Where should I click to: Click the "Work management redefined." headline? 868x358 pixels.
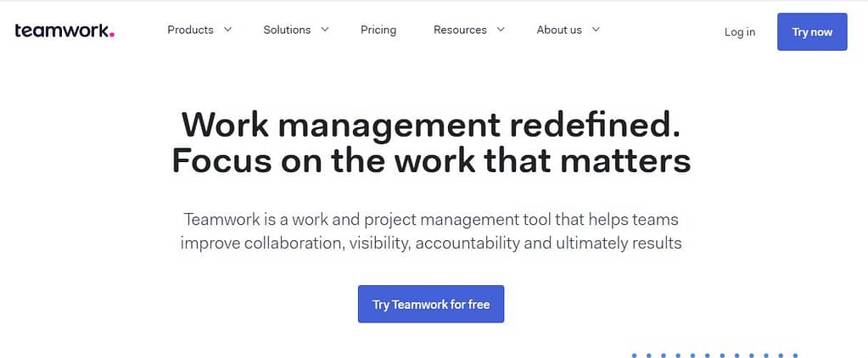(x=431, y=125)
